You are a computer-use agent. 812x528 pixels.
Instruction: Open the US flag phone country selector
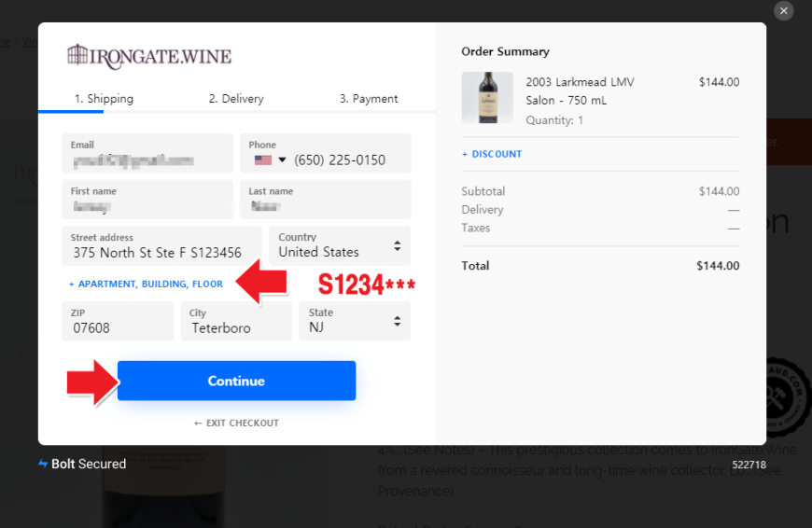[270, 160]
